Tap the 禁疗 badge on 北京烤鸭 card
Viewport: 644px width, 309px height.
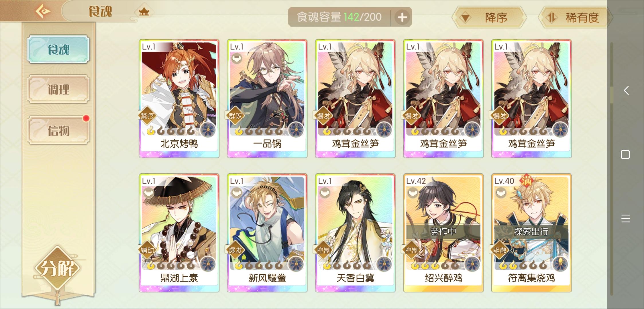147,116
